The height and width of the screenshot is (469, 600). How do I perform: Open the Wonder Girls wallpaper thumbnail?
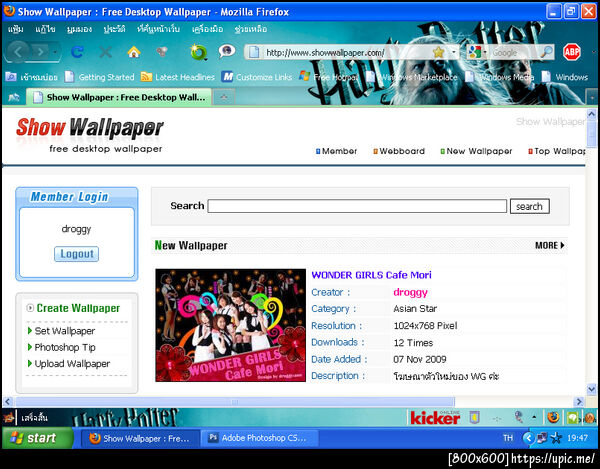pyautogui.click(x=230, y=325)
